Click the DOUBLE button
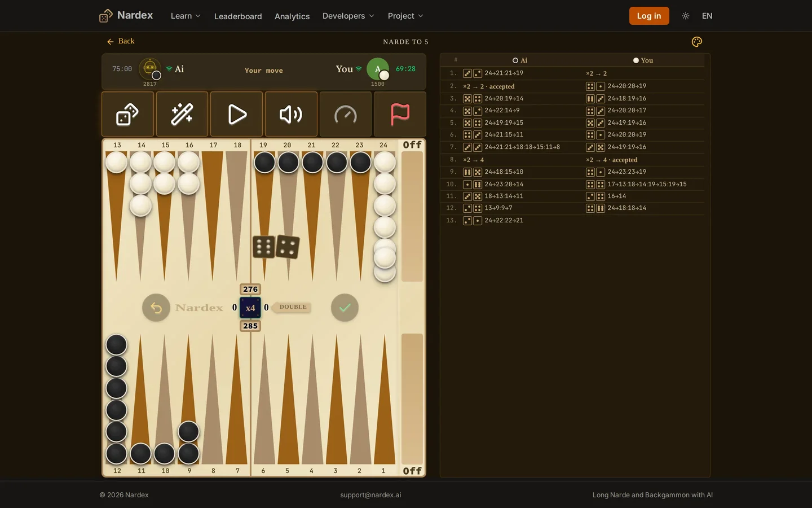This screenshot has height=508, width=812. pyautogui.click(x=292, y=307)
